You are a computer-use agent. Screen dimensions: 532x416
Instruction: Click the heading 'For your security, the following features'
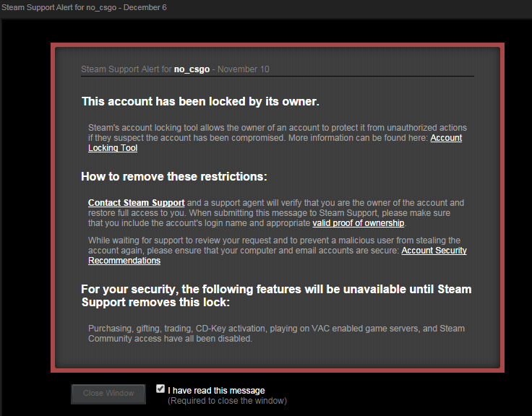tap(276, 295)
